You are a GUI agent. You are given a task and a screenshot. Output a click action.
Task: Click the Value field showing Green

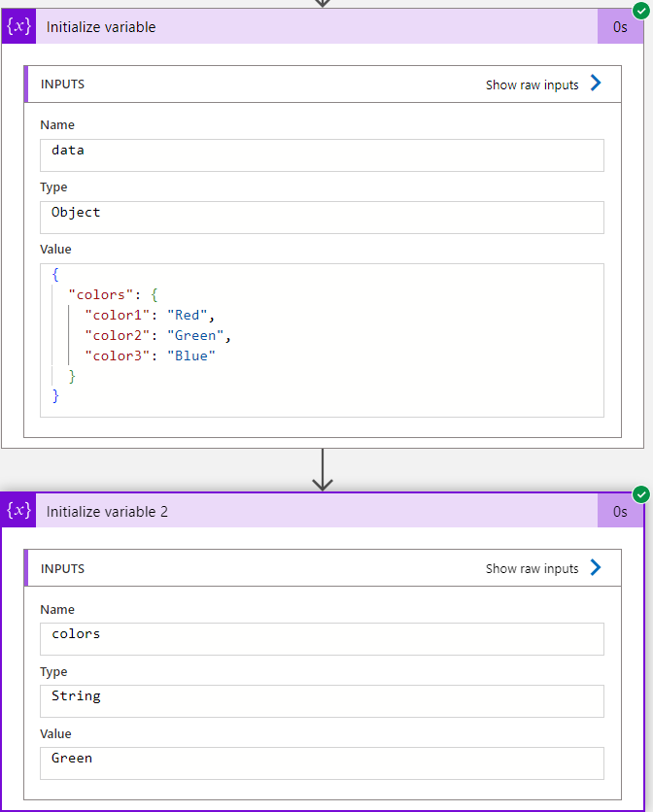click(x=322, y=763)
